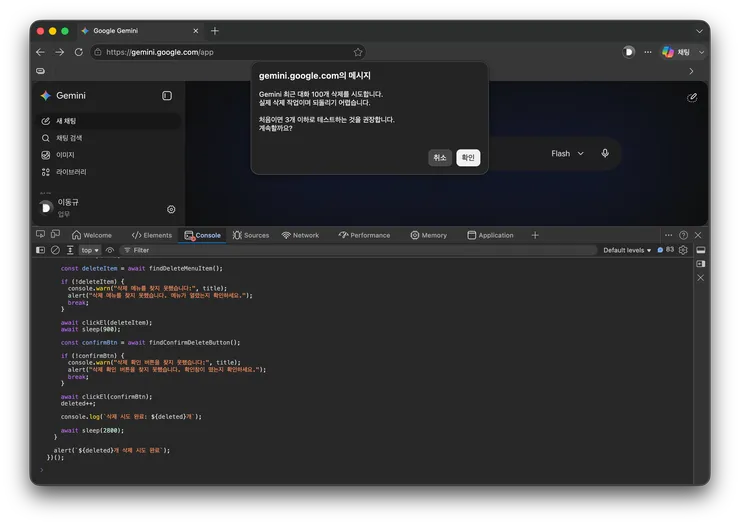Click the console Filter input field
This screenshot has height=525, width=740.
(359, 250)
